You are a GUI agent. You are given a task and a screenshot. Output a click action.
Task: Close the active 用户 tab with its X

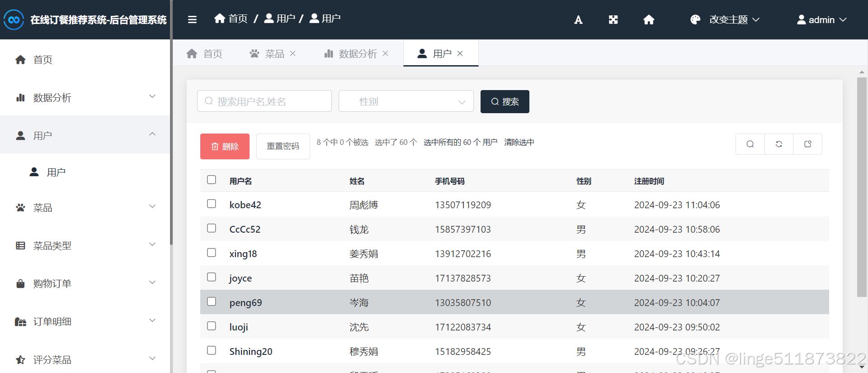pyautogui.click(x=460, y=53)
